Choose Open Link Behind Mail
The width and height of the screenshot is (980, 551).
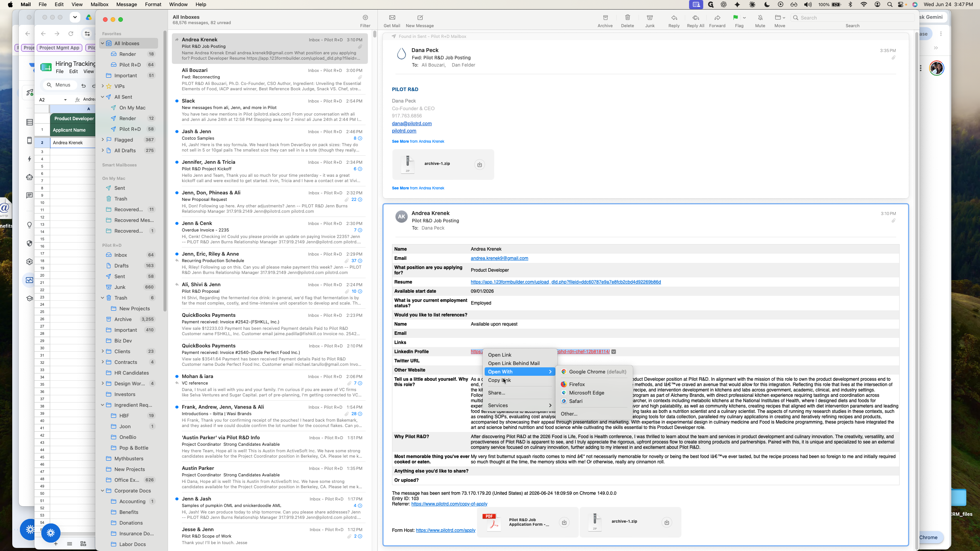[x=519, y=363]
